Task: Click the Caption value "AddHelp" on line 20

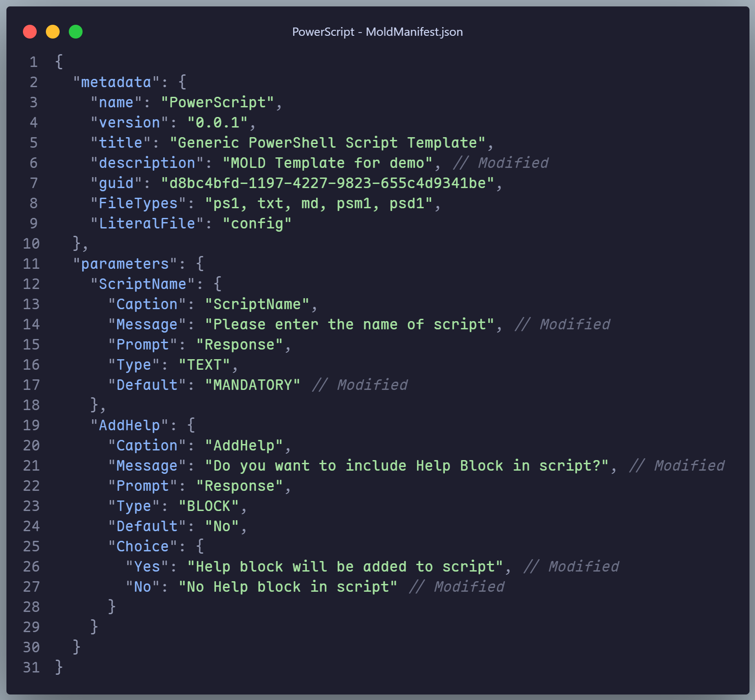Action: 244,445
